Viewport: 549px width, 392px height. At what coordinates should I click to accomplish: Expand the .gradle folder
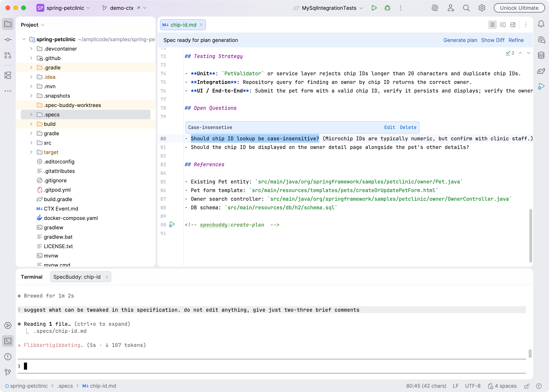31,68
